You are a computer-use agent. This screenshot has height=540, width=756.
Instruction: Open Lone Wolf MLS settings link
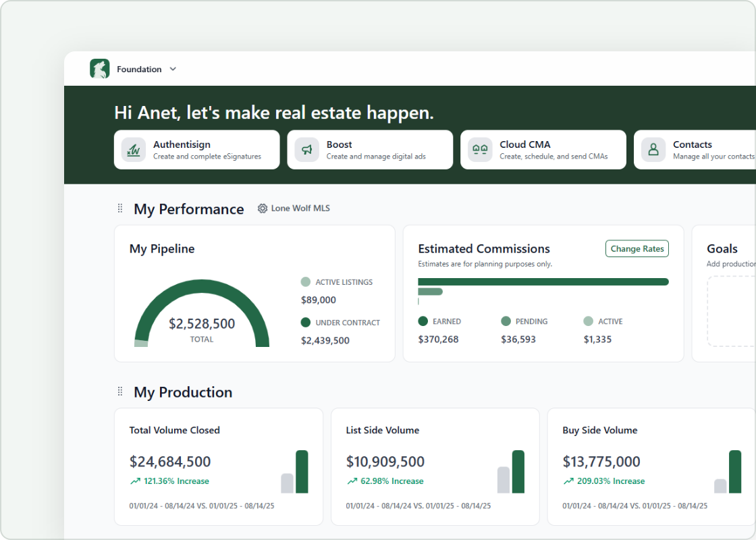(x=300, y=209)
